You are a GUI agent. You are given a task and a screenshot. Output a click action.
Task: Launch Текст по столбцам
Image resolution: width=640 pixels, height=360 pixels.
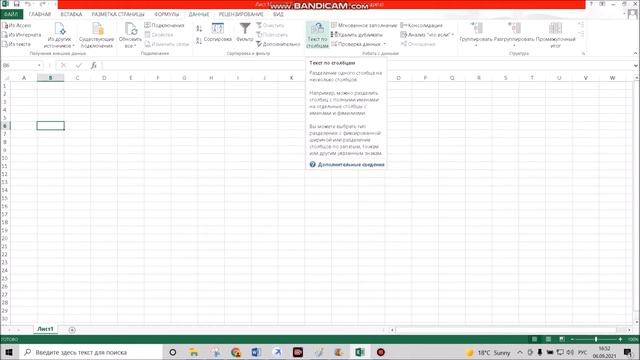tap(317, 35)
